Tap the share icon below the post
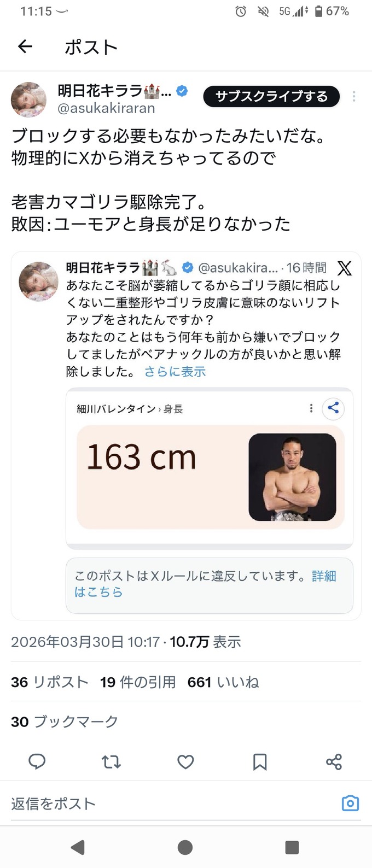Screen dimensions: 372x868 [334, 762]
